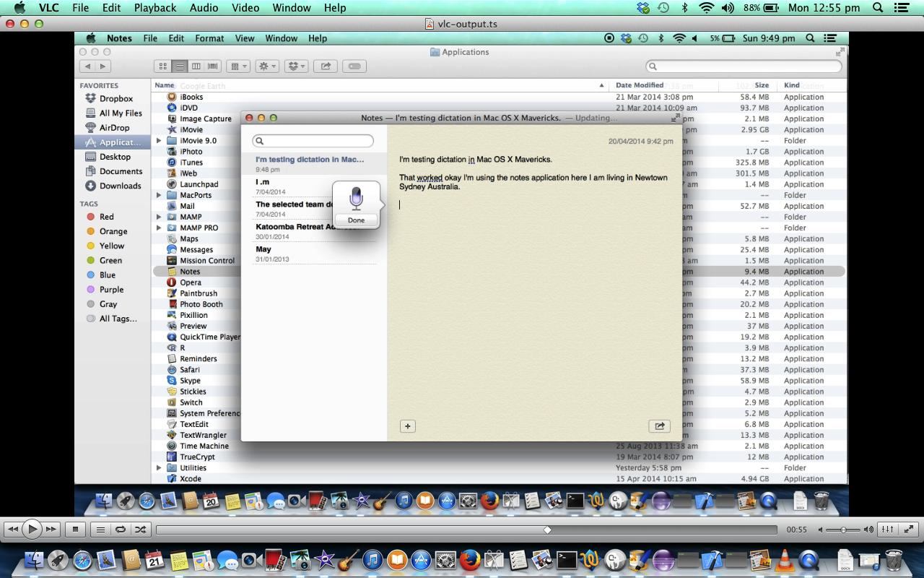Viewport: 924px width, 578px height.
Task: Mute audio using VLC's small speaker icon
Action: 822,530
